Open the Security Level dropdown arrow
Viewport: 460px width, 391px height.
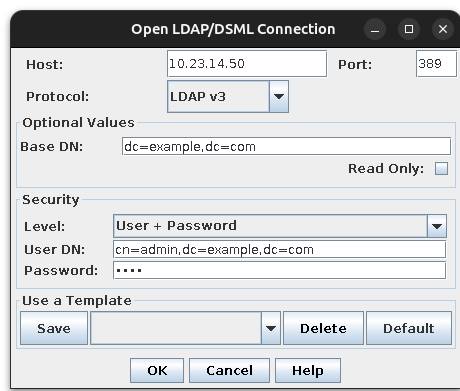(437, 226)
